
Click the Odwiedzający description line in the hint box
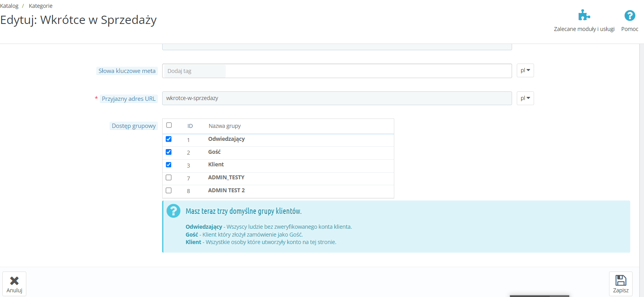point(269,227)
